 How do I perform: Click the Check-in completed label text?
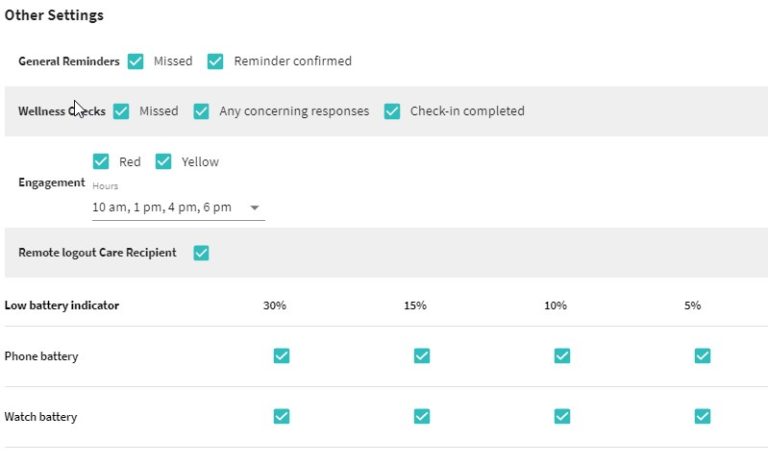pyautogui.click(x=467, y=111)
